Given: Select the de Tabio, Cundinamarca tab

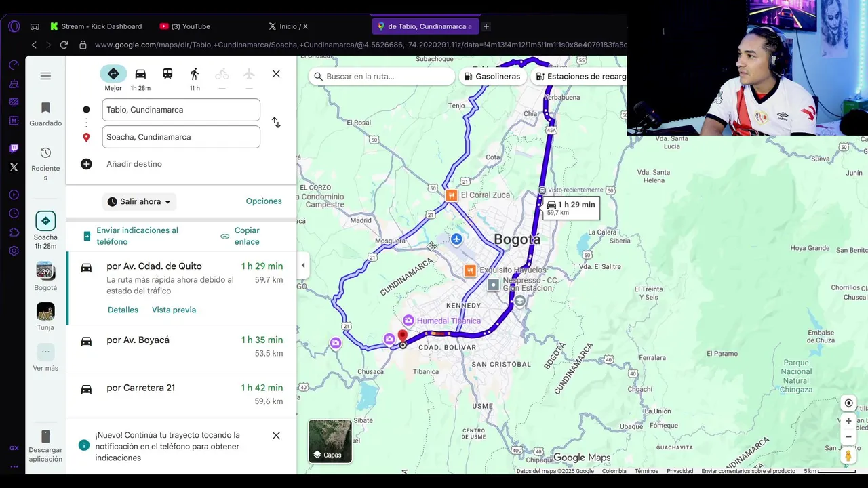Looking at the screenshot, I should pyautogui.click(x=425, y=26).
